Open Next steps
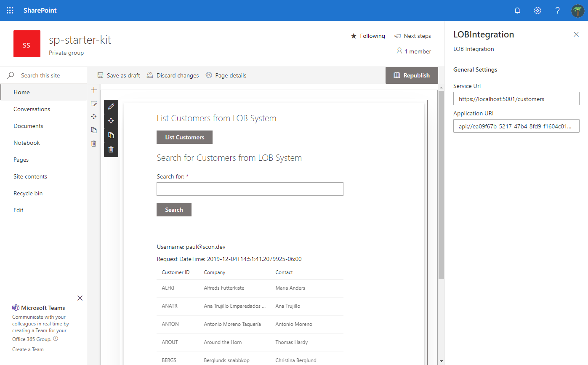The image size is (588, 365). point(412,36)
